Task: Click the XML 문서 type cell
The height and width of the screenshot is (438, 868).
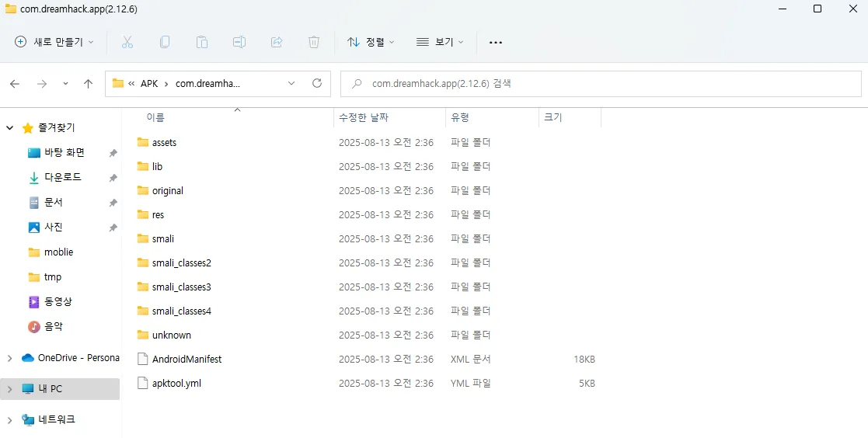Action: click(471, 359)
